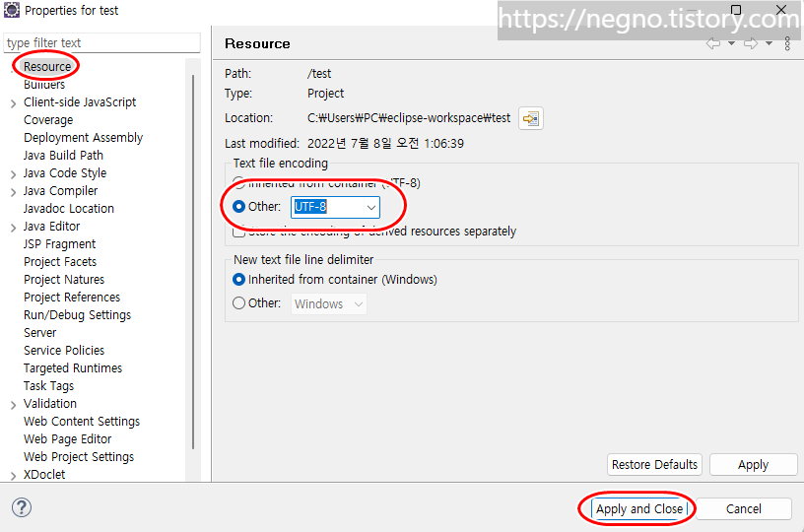Click the back navigation arrow icon
The height and width of the screenshot is (532, 804).
click(x=713, y=43)
